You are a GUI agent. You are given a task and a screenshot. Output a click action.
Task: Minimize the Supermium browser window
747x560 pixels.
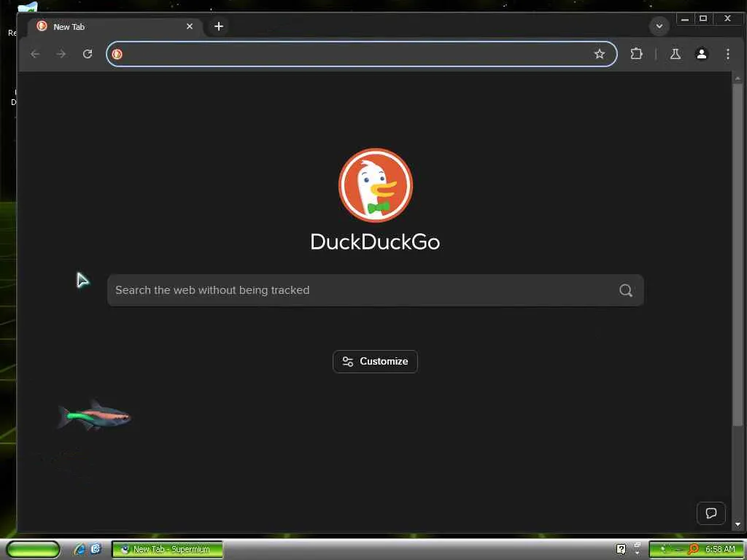pos(684,19)
